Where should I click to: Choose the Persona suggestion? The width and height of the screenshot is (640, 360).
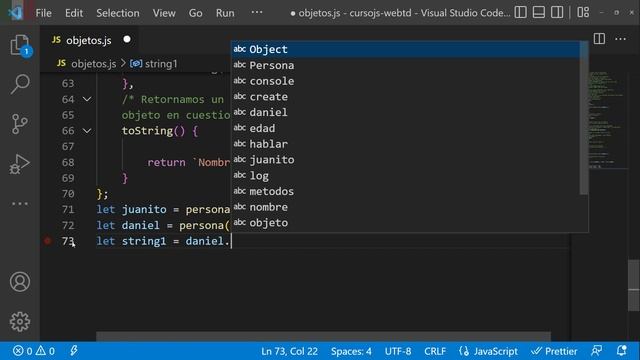(x=406, y=65)
